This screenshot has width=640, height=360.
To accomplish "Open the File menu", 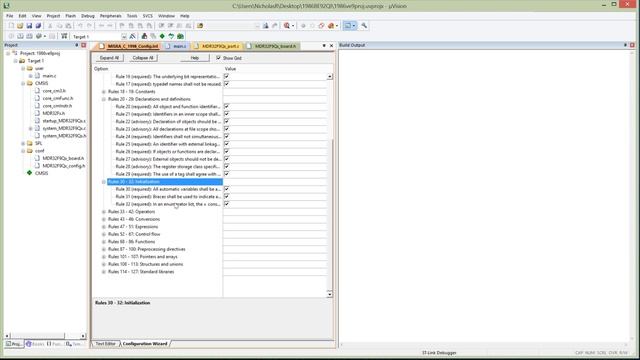I will point(10,16).
